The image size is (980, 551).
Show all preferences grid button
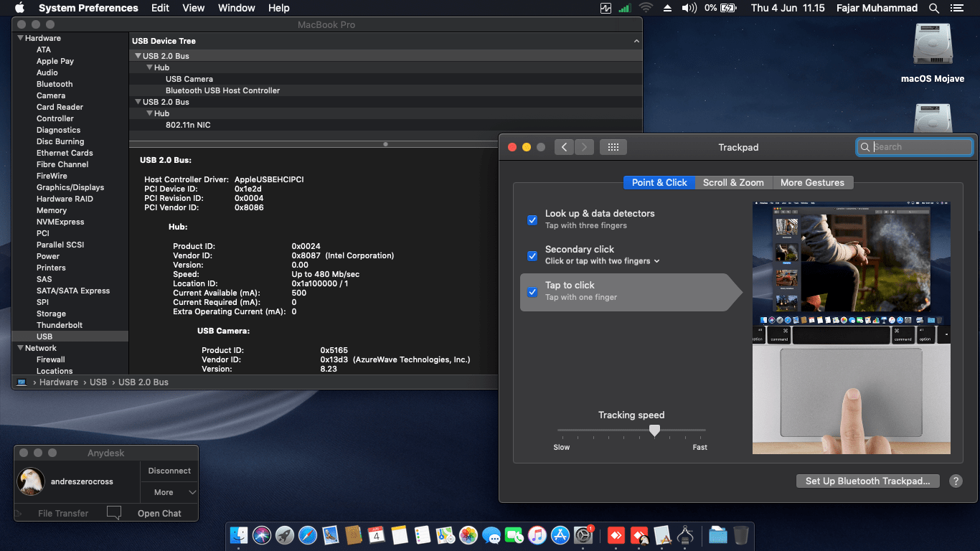pyautogui.click(x=613, y=147)
